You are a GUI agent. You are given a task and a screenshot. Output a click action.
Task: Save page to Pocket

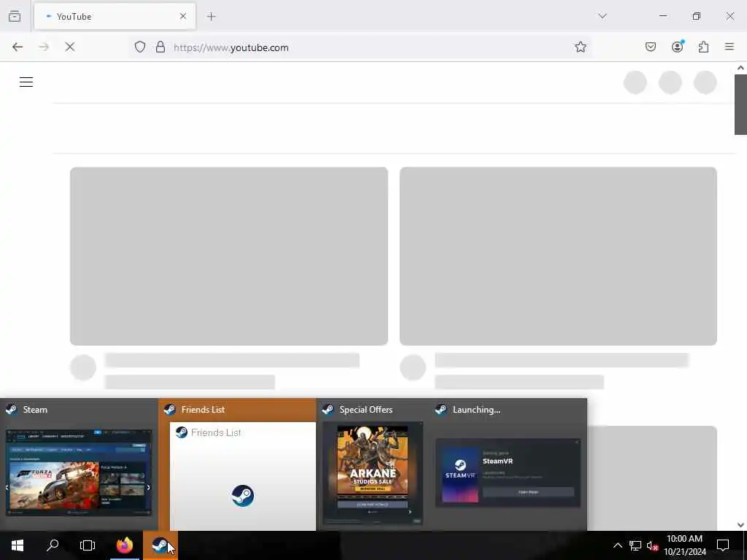pyautogui.click(x=651, y=47)
